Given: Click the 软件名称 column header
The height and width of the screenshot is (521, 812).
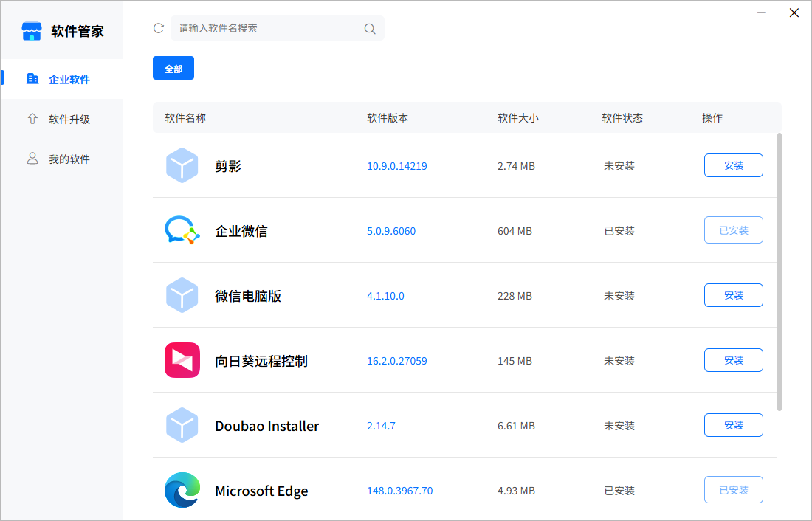Looking at the screenshot, I should click(x=185, y=117).
